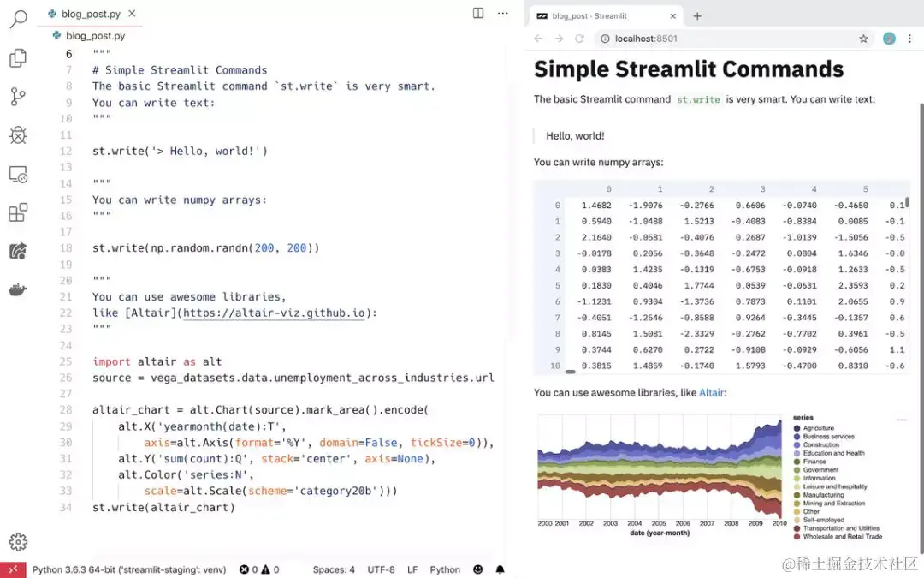
Task: Reload the Streamlit page in the browser
Action: click(x=577, y=38)
